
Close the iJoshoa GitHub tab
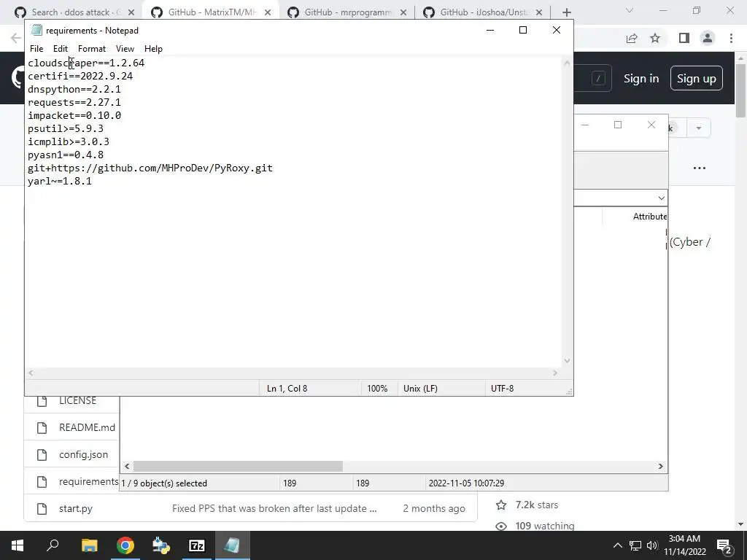pos(539,12)
